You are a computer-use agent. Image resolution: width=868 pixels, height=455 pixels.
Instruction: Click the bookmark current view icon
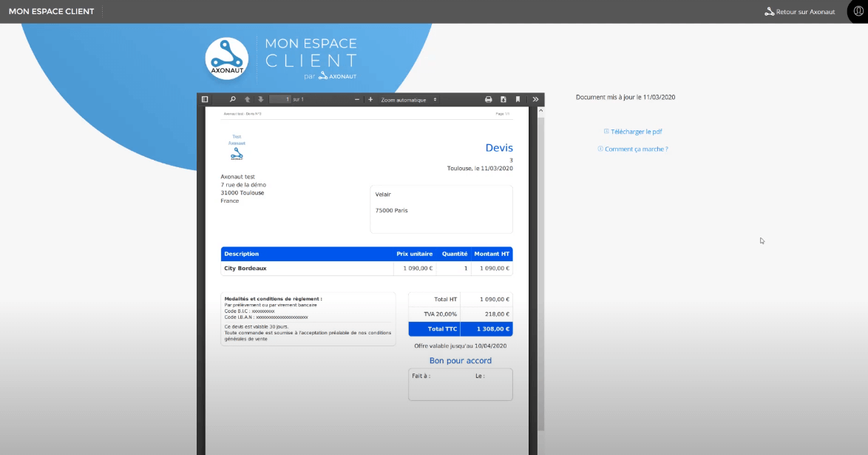click(x=518, y=99)
